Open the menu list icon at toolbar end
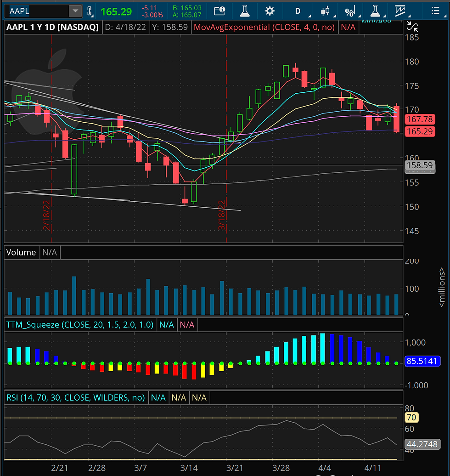Viewport: 450px width, 476px height. point(435,11)
